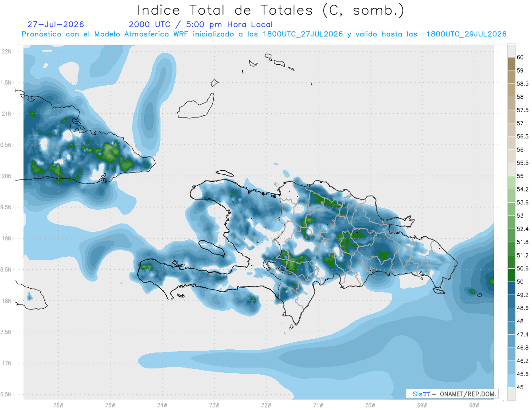Click the latitude label "9.5N"
The width and height of the screenshot is (532, 411).
(x=6, y=207)
